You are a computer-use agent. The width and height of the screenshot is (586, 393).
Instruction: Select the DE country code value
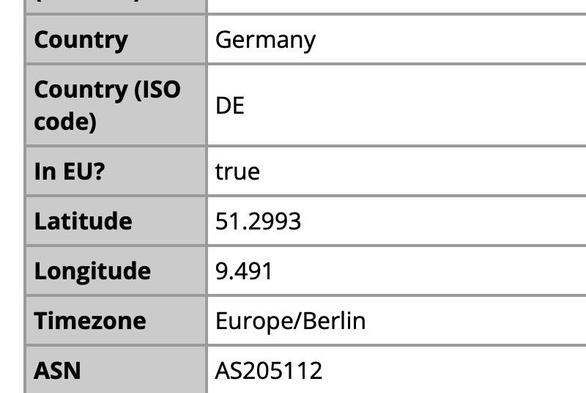click(x=230, y=106)
